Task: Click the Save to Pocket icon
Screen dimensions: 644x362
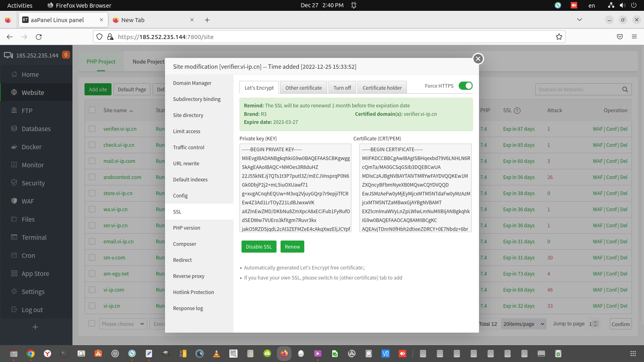Action: [620, 37]
